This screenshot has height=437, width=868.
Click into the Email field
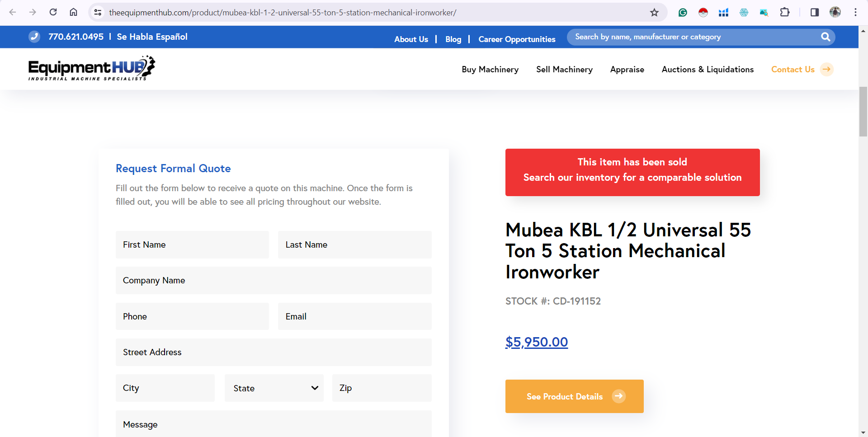(355, 316)
